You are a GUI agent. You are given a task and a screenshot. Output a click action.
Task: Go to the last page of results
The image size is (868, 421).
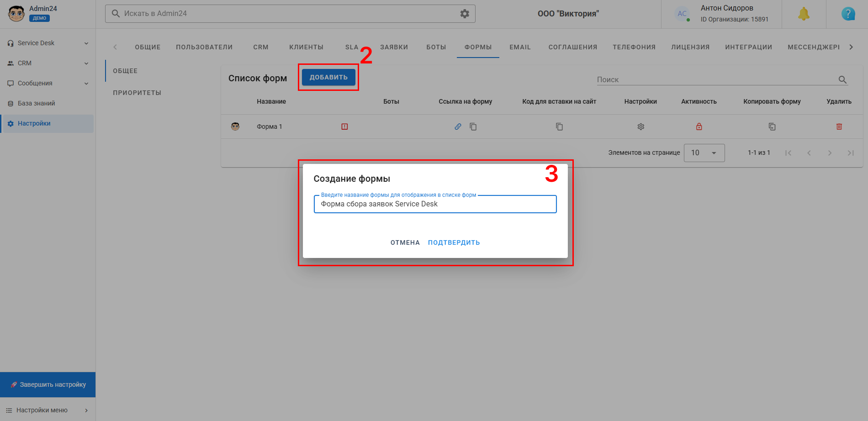(851, 153)
